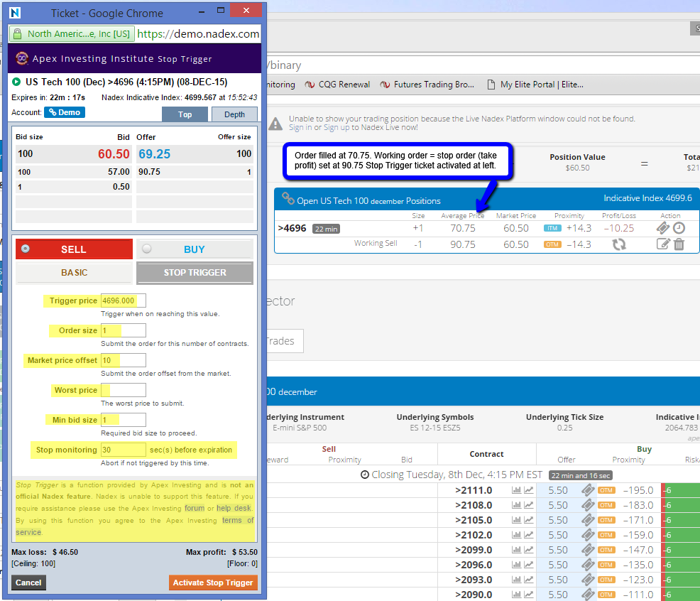Focus the Worst price input field

coord(124,390)
